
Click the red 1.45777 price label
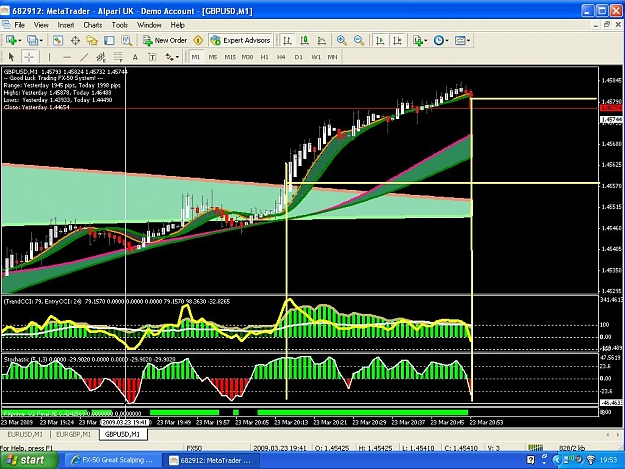[611, 108]
